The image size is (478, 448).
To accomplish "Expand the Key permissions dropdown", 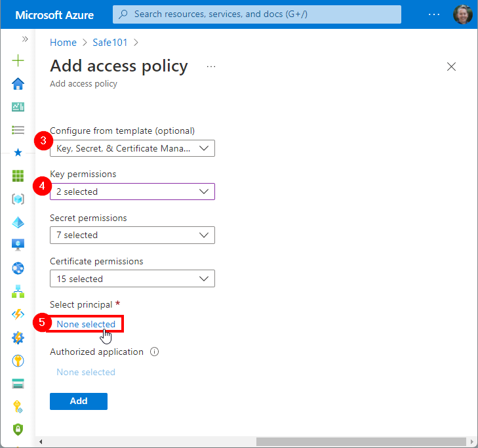I will click(132, 192).
